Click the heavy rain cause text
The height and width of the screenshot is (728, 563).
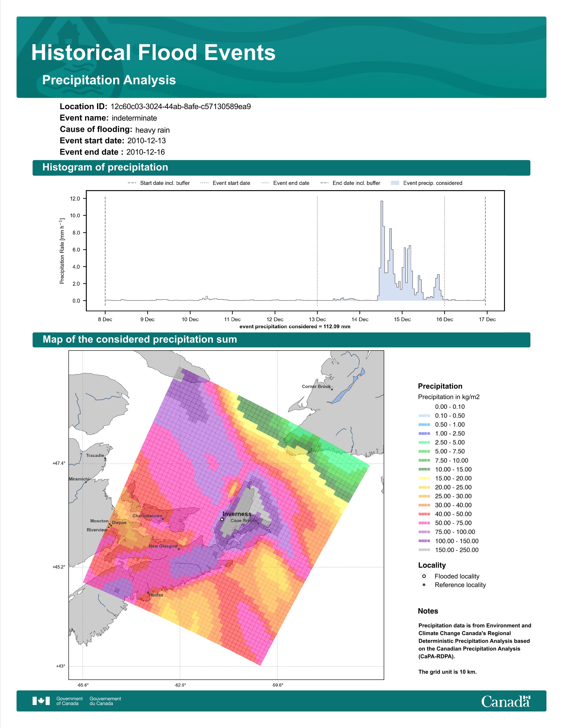(x=152, y=130)
